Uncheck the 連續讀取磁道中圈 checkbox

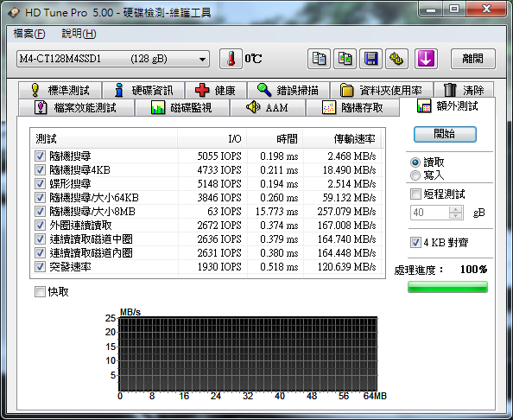click(40, 239)
